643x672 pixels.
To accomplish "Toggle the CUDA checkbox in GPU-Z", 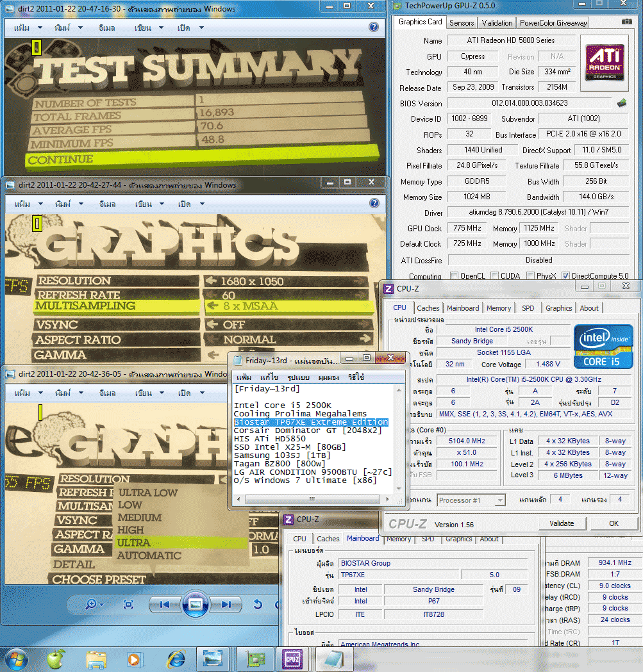I will (494, 275).
